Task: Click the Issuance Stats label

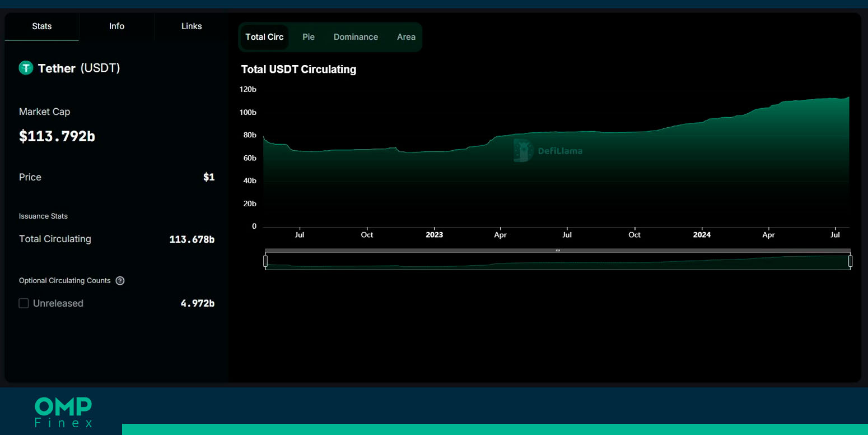Action: tap(43, 216)
